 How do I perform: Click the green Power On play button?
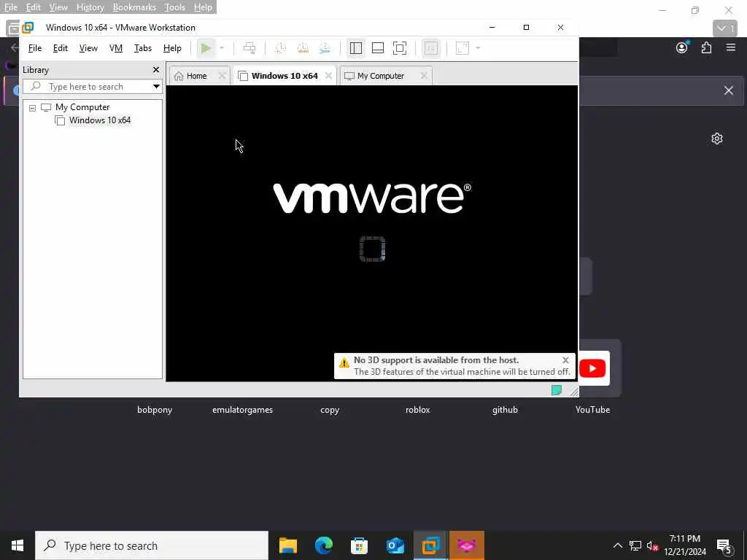click(206, 48)
